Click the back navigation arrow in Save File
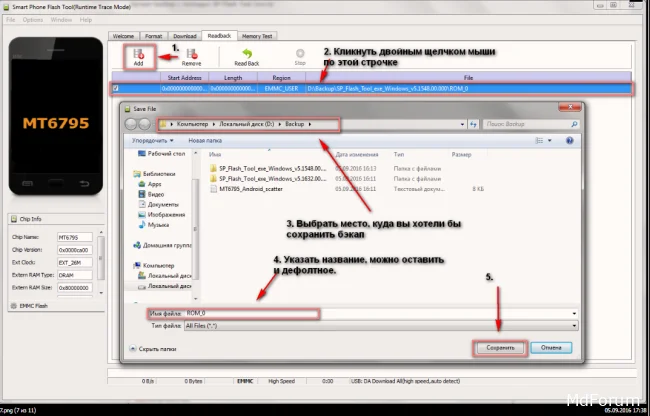The image size is (650, 416). (x=135, y=123)
